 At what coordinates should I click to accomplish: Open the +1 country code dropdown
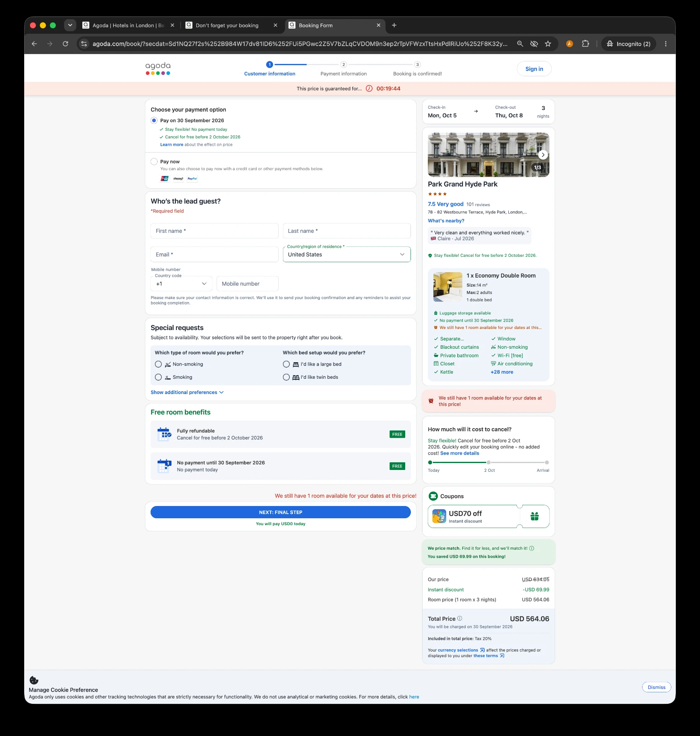(181, 284)
